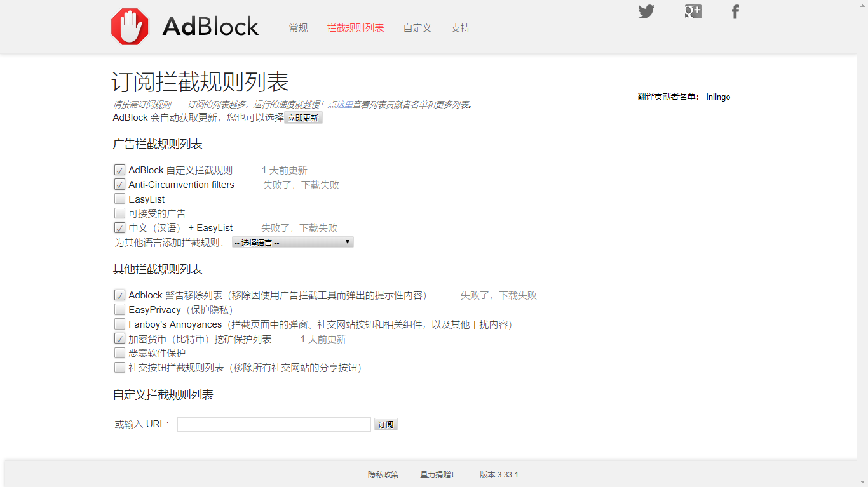This screenshot has width=868, height=487.
Task: Click the 订阅 button
Action: 386,425
